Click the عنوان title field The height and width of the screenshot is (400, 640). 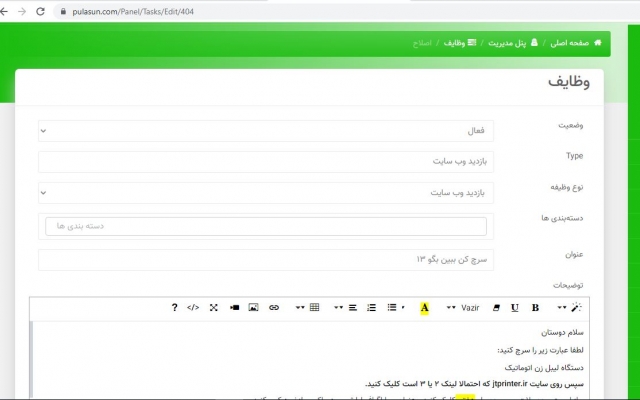(x=266, y=260)
